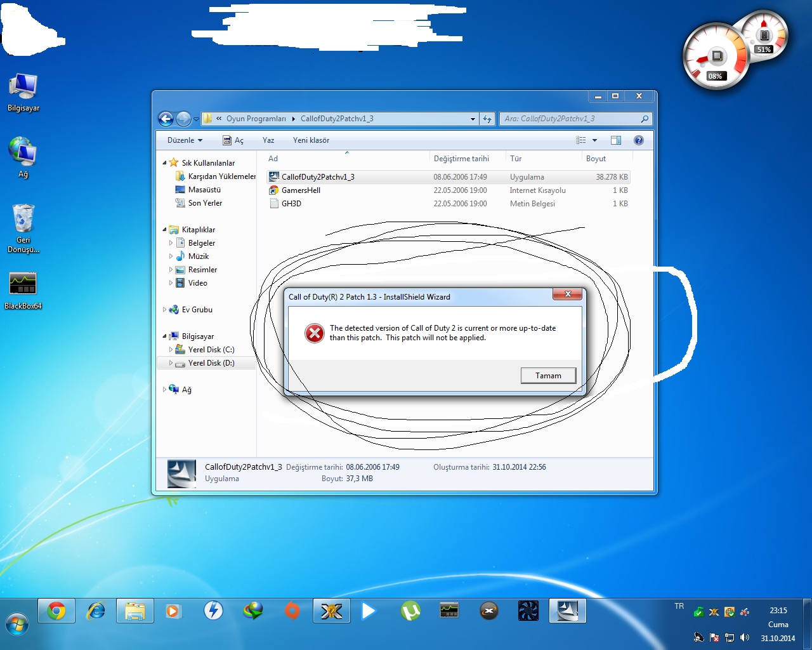Focus the Ara: CallofDuty2Patchv1_3 search box
The height and width of the screenshot is (650, 812).
pos(575,119)
